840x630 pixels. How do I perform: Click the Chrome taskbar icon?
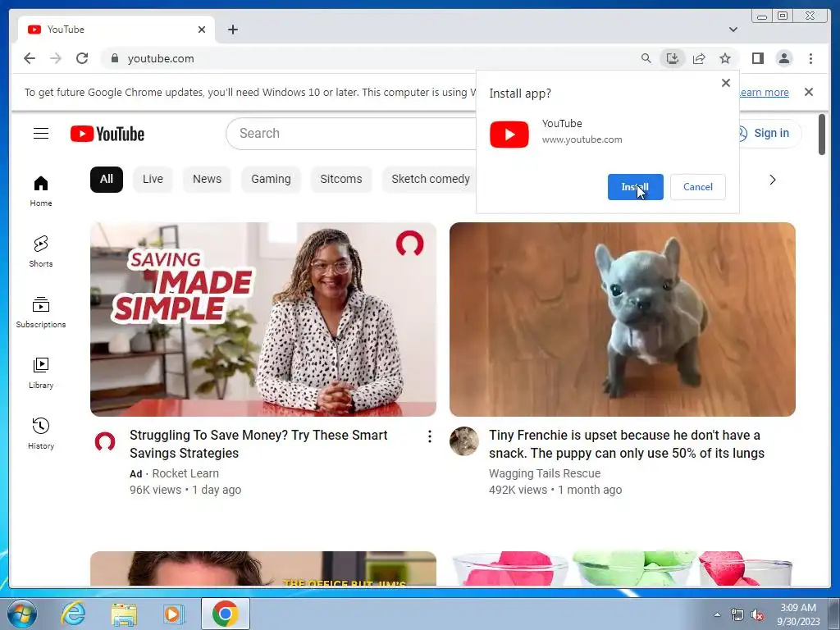pos(225,614)
